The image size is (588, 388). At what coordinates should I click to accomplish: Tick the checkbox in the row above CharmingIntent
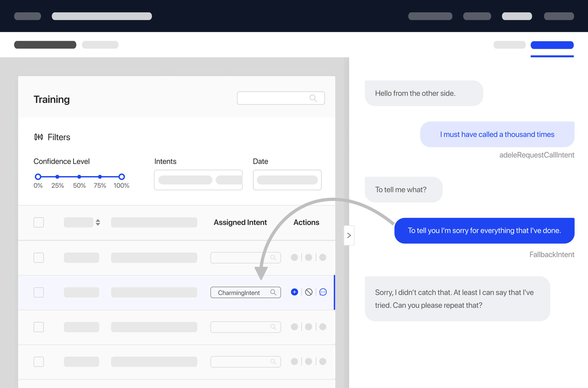(x=39, y=258)
